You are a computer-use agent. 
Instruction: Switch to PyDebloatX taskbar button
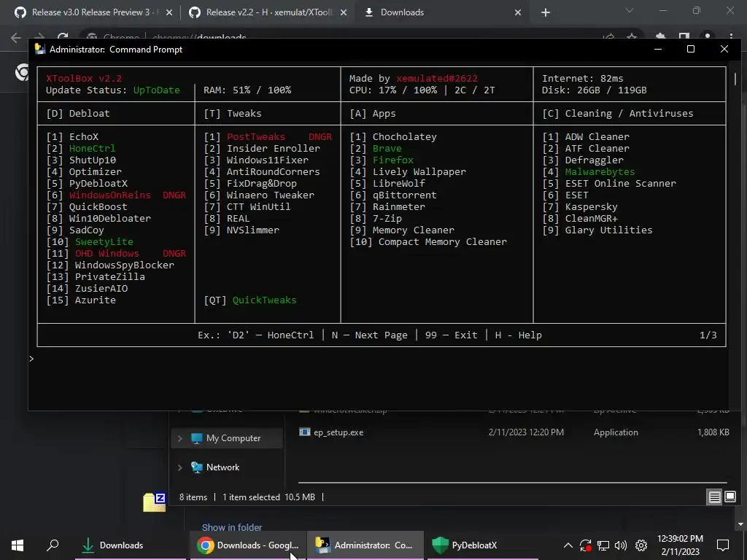coord(482,545)
